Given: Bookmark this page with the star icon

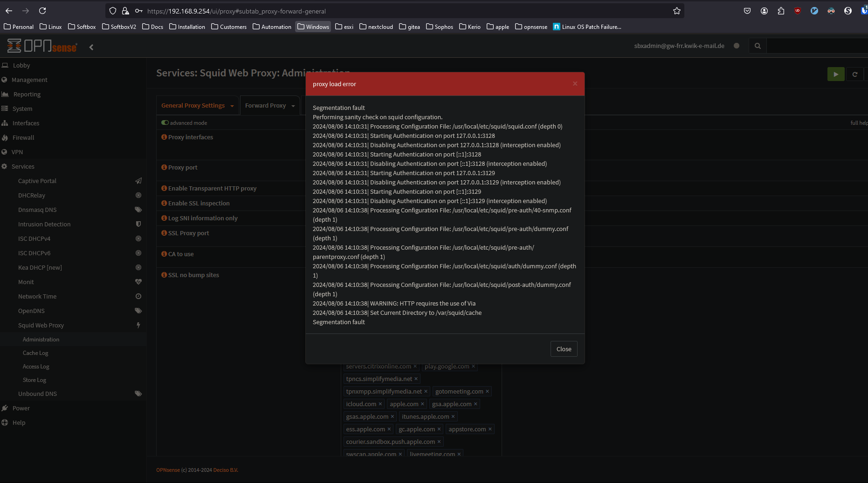Looking at the screenshot, I should click(677, 11).
